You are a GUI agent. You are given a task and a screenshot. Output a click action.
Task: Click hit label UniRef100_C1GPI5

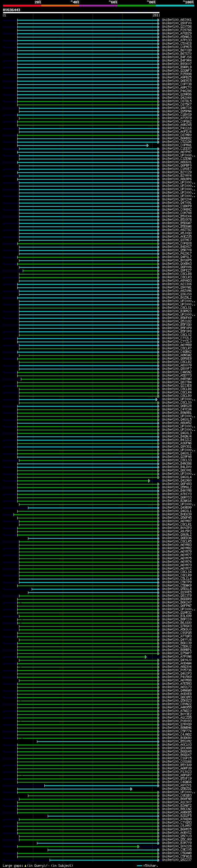pyautogui.click(x=176, y=758)
